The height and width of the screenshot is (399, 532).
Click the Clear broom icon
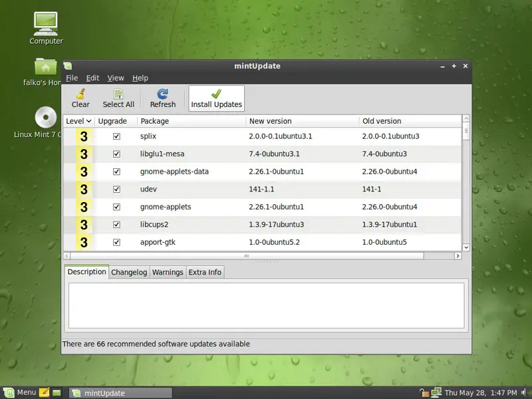[80, 94]
